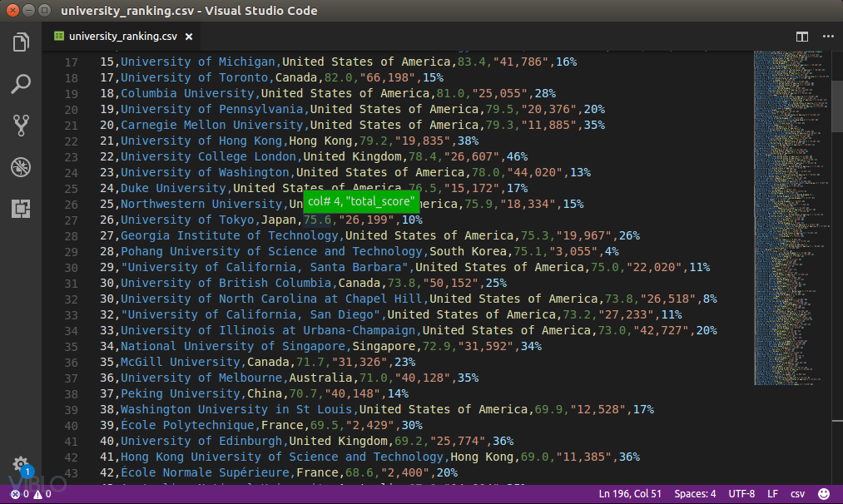
Task: Click on University of Edinburgh text
Action: tap(201, 441)
